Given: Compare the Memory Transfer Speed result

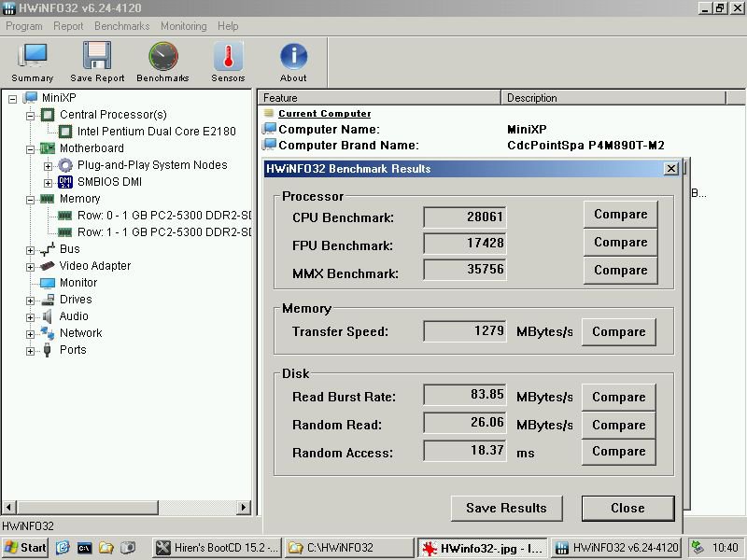Looking at the screenshot, I should (x=618, y=331).
